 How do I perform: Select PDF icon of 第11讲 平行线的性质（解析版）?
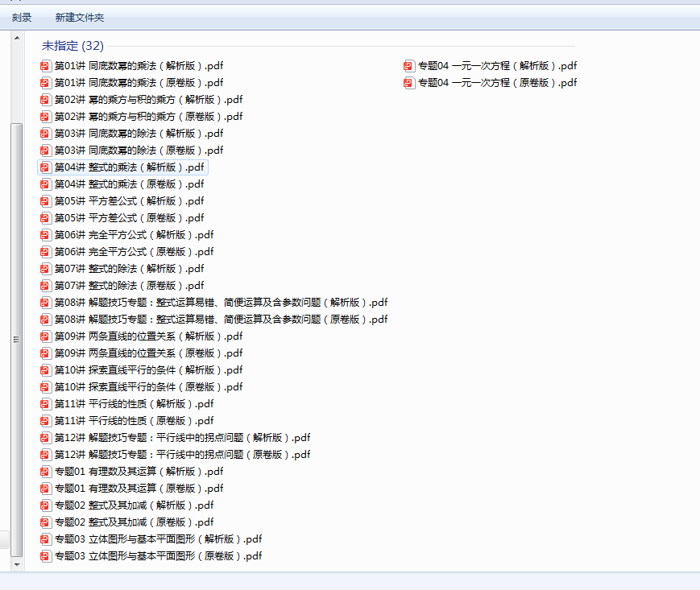click(46, 405)
